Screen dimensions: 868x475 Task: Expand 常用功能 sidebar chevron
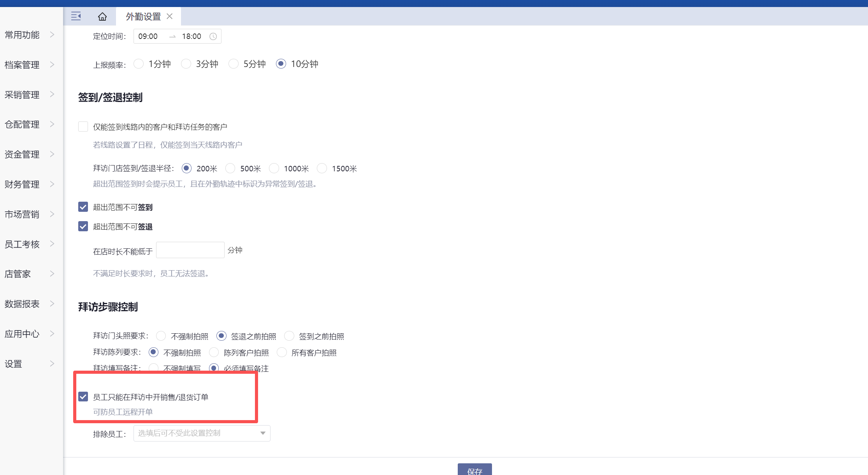52,35
